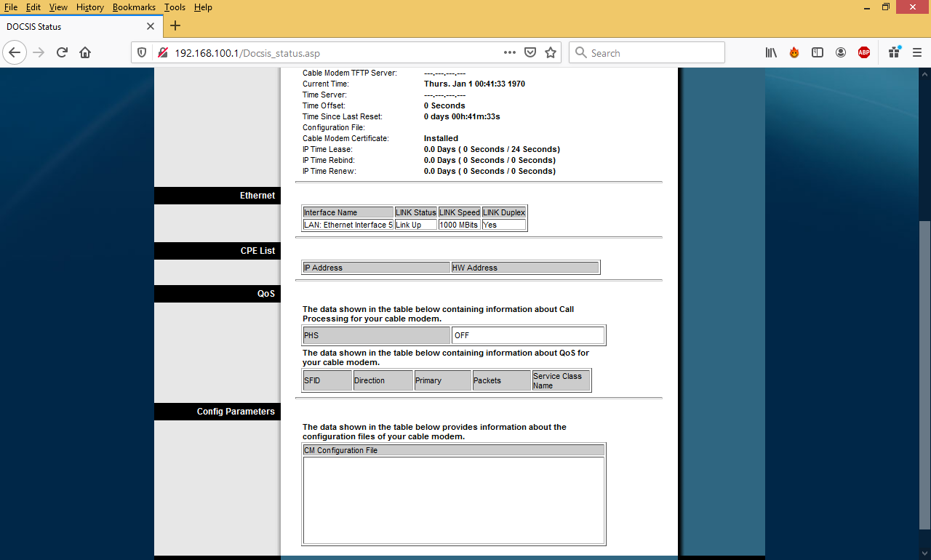Open the Tools menu
The height and width of the screenshot is (560, 931).
point(175,7)
